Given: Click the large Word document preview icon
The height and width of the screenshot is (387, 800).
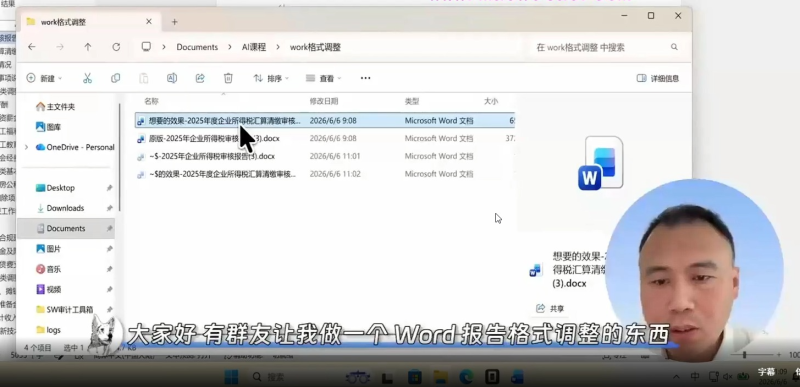Looking at the screenshot, I should tap(601, 163).
